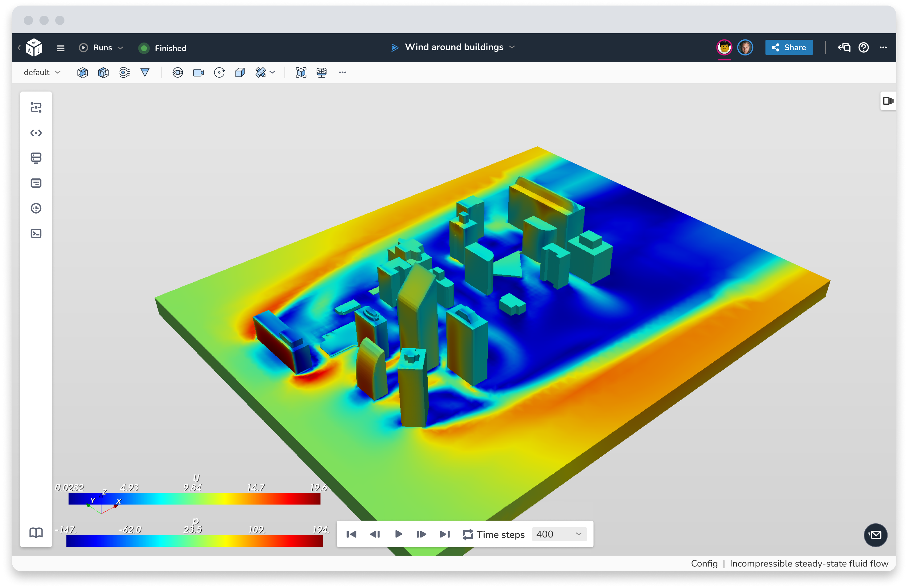Click the filter funnel toolbar icon
The height and width of the screenshot is (588, 907).
145,72
